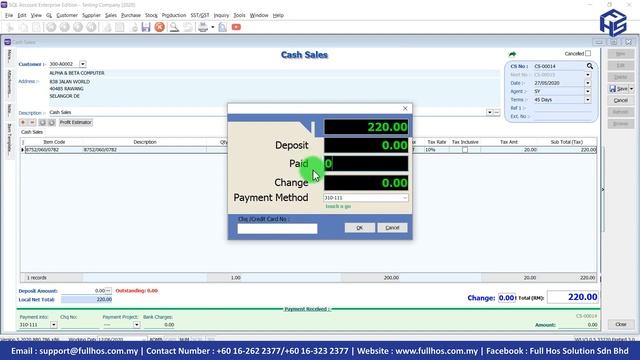The image size is (640, 360).
Task: Click the Cancel button on right panel
Action: (621, 100)
